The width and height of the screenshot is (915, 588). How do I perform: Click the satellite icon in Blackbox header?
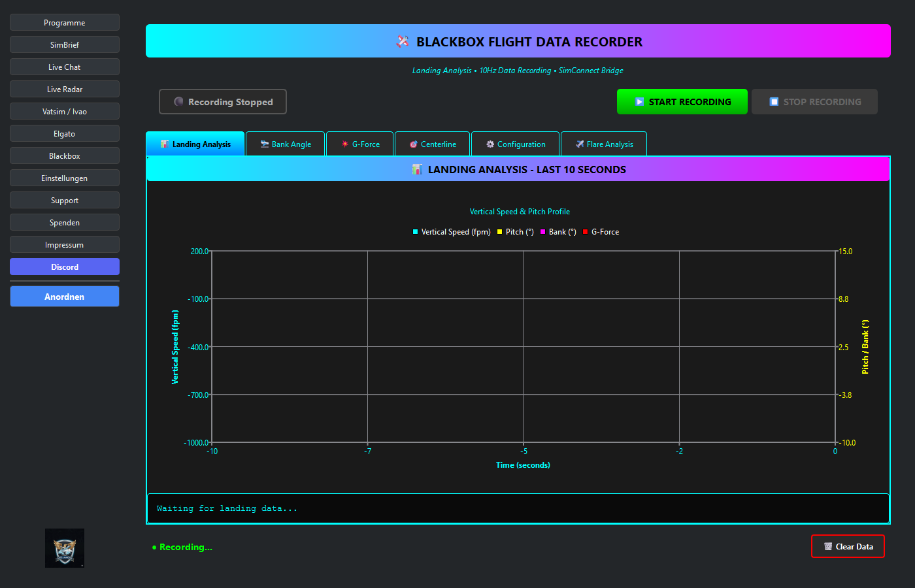[x=403, y=42]
